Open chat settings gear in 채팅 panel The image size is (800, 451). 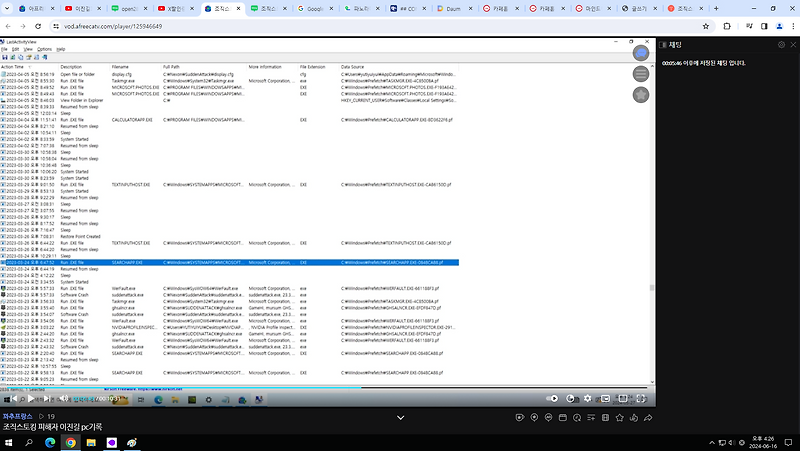781,45
